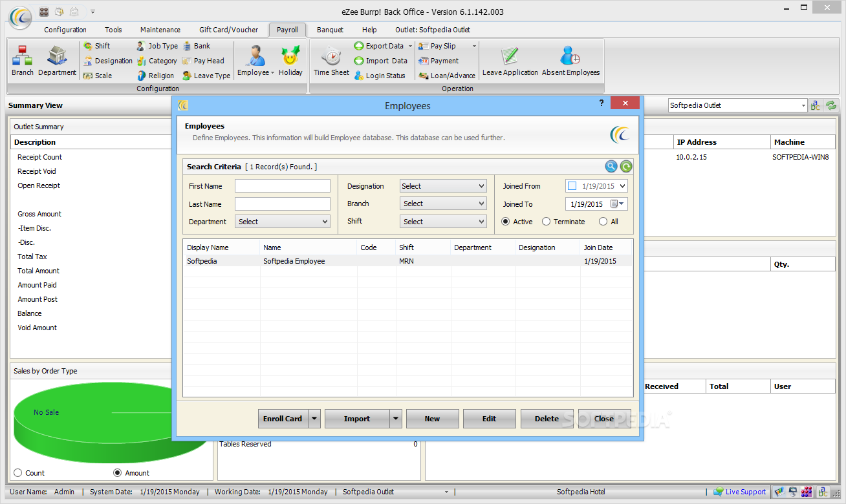Open Category configuration in ribbon

point(157,61)
